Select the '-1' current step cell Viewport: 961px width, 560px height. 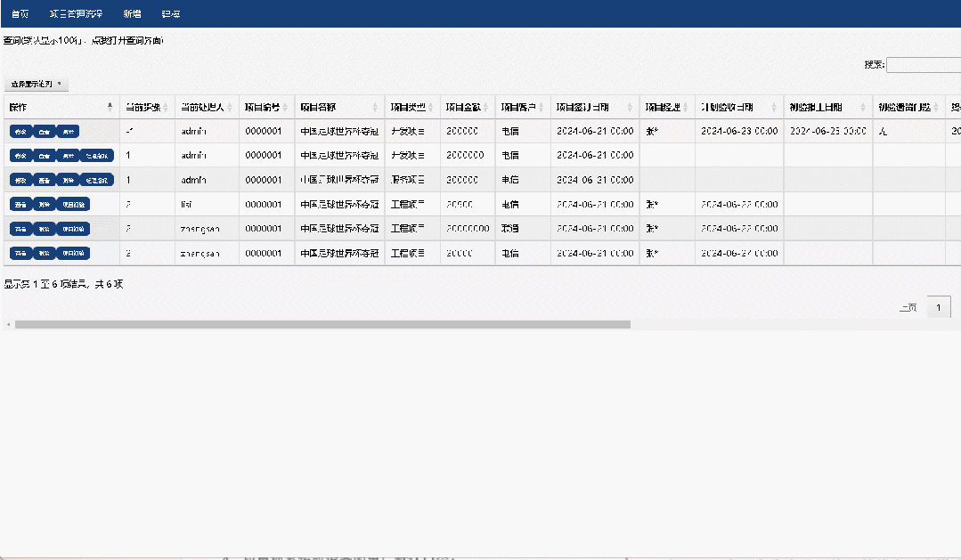pyautogui.click(x=147, y=131)
